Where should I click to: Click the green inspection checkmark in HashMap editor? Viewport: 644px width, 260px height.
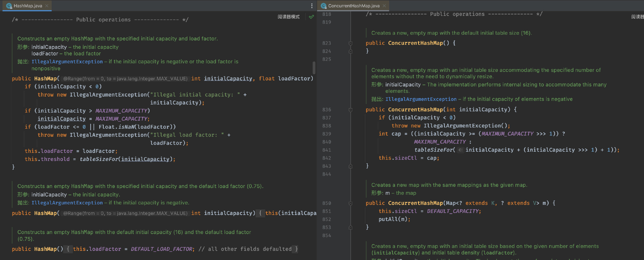311,17
